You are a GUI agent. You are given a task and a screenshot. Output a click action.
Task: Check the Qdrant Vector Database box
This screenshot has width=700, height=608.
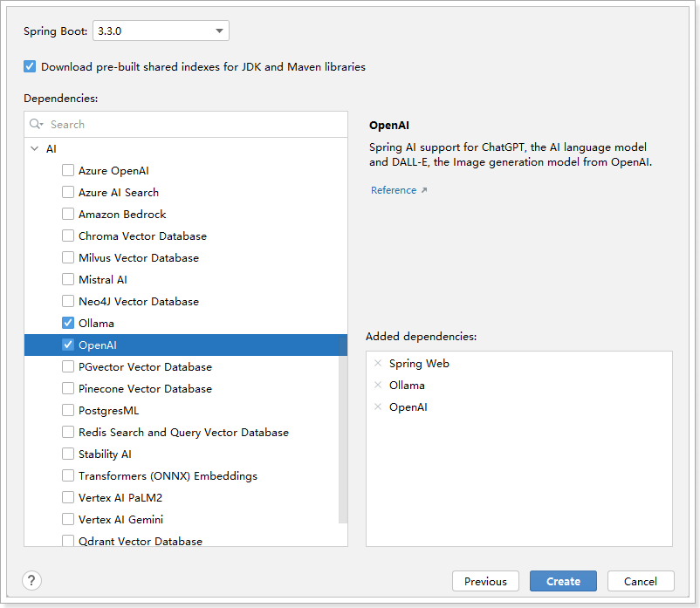click(68, 541)
